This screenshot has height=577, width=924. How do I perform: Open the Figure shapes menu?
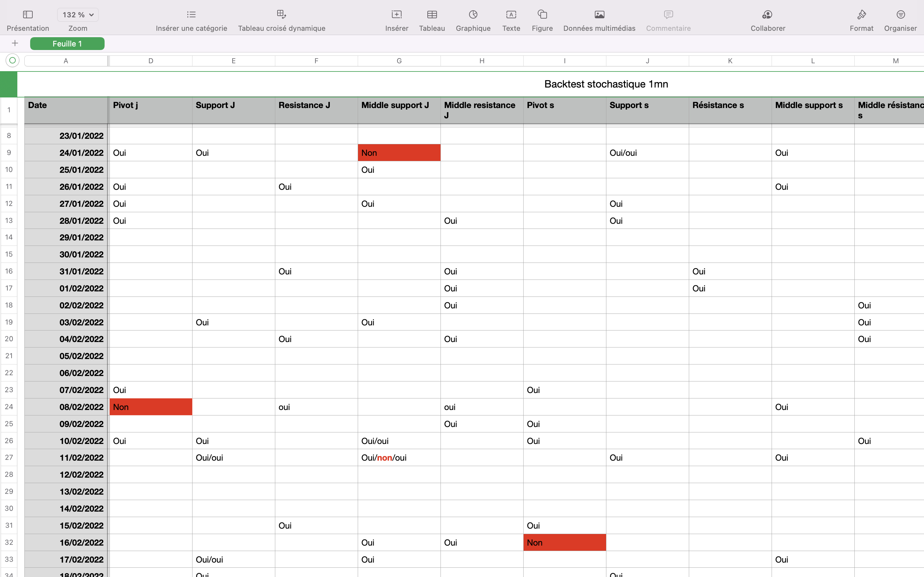click(x=542, y=15)
